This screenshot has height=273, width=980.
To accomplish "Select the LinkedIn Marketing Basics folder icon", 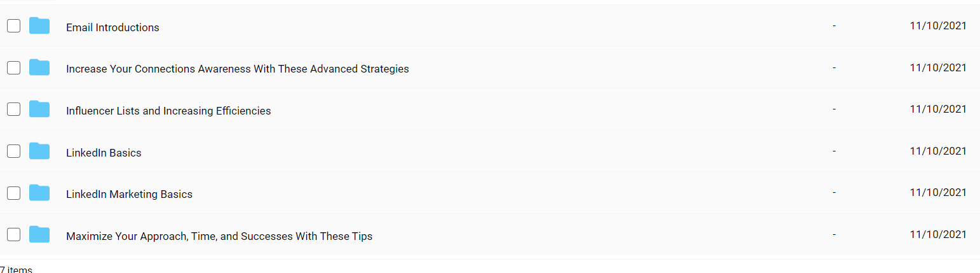I will point(39,193).
